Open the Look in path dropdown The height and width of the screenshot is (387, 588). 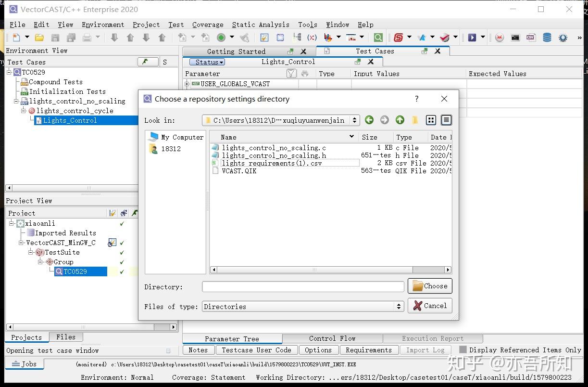[355, 120]
